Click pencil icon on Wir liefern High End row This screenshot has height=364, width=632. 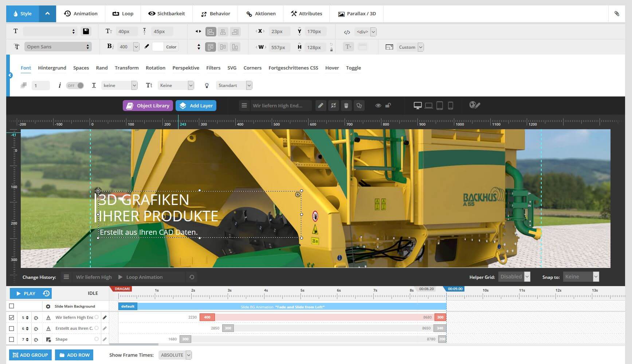click(105, 317)
